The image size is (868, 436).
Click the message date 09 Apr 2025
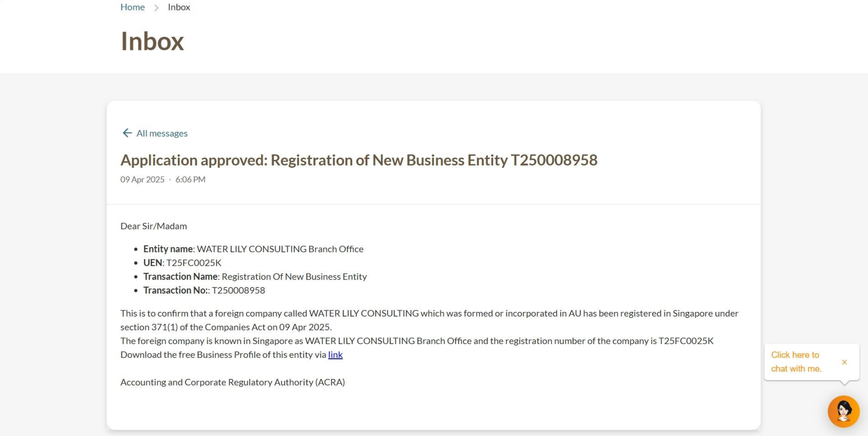coord(142,179)
